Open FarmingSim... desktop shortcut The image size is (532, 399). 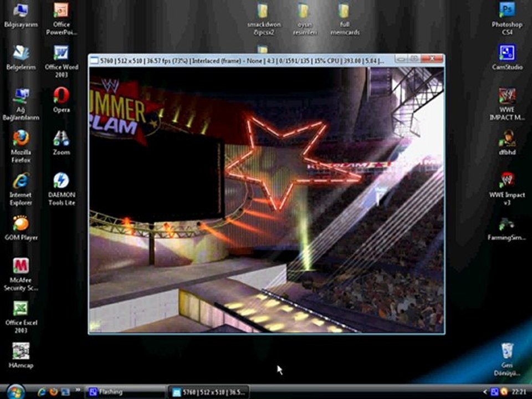click(x=507, y=229)
